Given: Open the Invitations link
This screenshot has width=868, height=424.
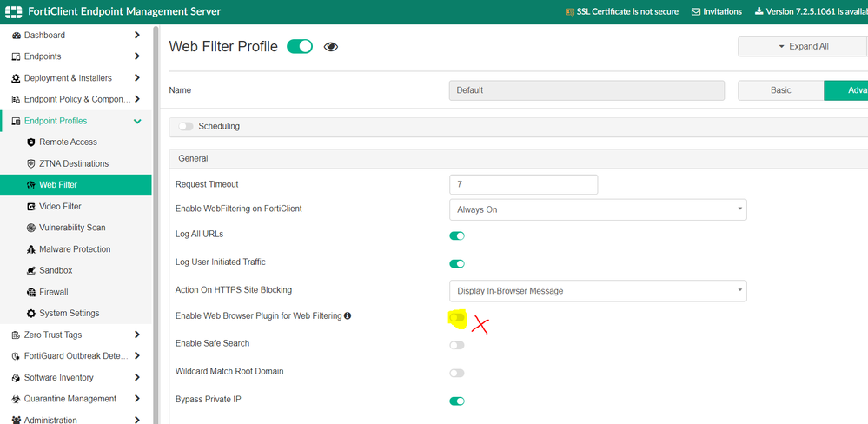Looking at the screenshot, I should 722,11.
